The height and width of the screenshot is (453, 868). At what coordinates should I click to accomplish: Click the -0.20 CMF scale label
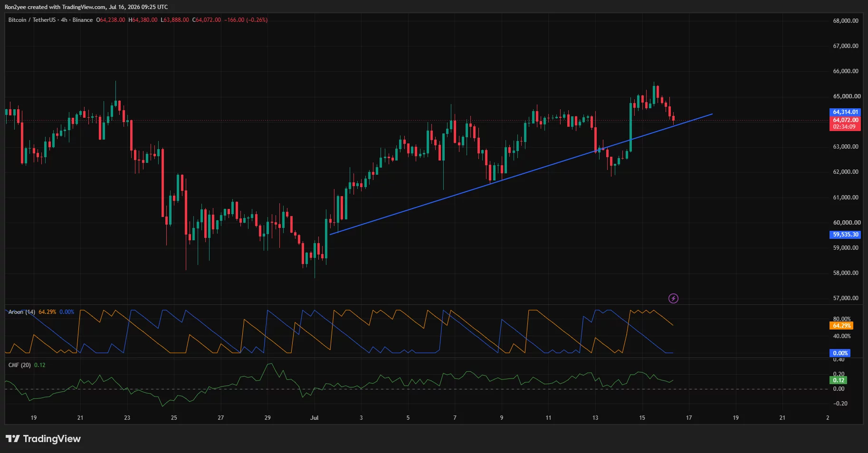(840, 404)
